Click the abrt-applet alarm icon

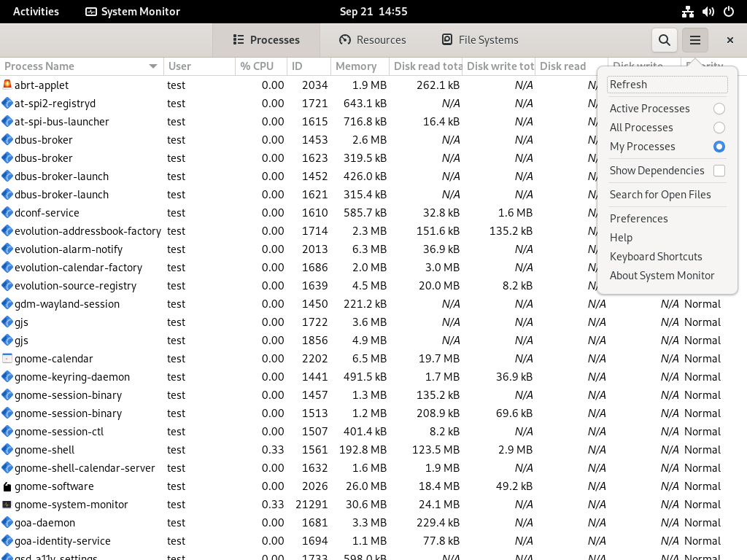click(7, 85)
